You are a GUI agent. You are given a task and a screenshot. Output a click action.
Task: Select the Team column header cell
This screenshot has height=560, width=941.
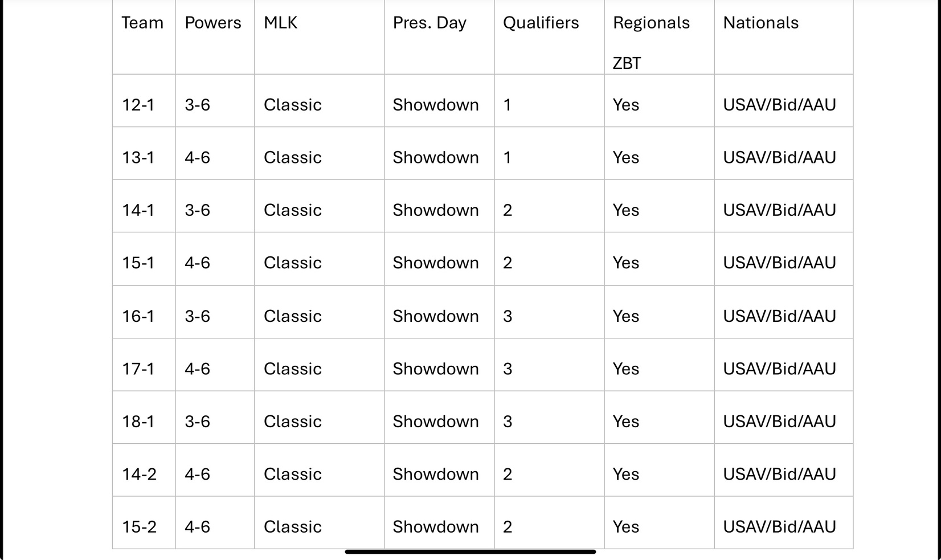pyautogui.click(x=144, y=37)
